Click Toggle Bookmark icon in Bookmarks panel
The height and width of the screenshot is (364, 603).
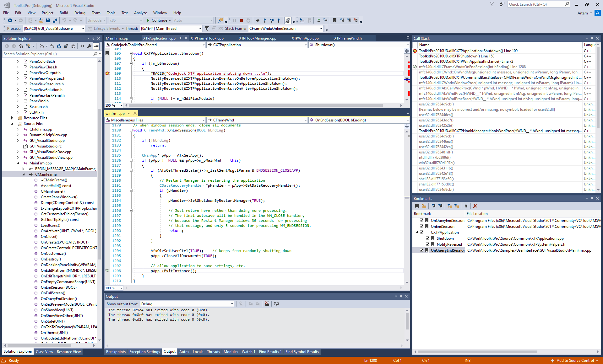click(x=417, y=206)
